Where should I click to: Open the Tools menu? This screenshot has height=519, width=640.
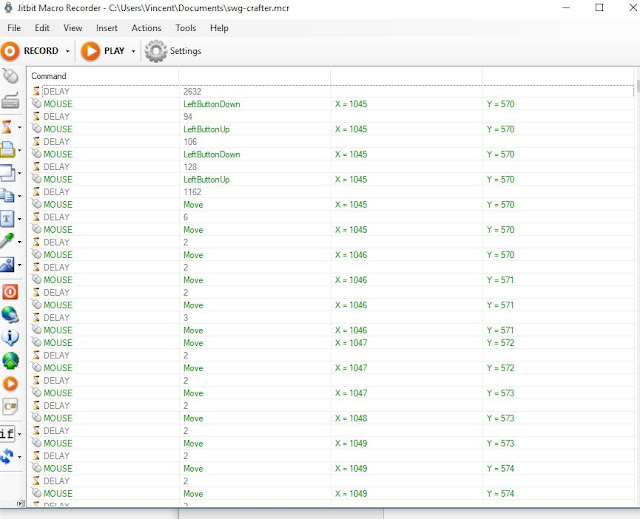[x=186, y=28]
